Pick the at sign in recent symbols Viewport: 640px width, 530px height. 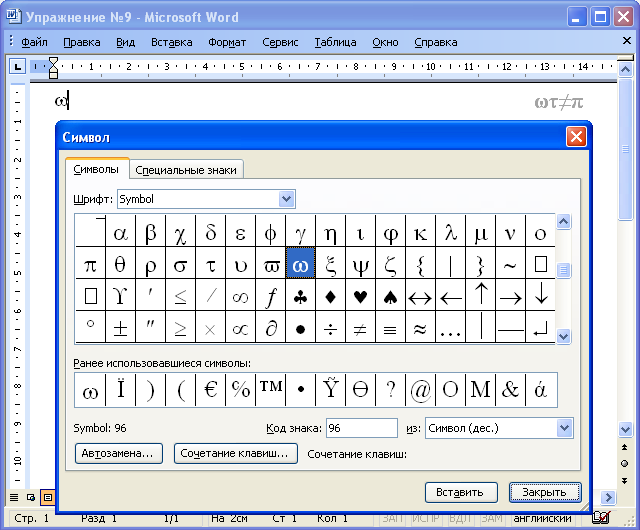(420, 390)
